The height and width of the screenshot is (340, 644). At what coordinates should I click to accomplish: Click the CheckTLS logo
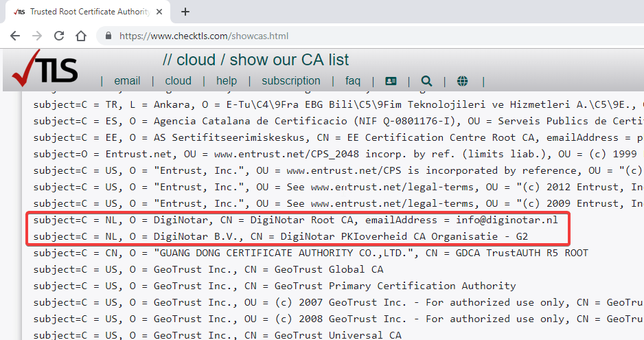coord(45,69)
